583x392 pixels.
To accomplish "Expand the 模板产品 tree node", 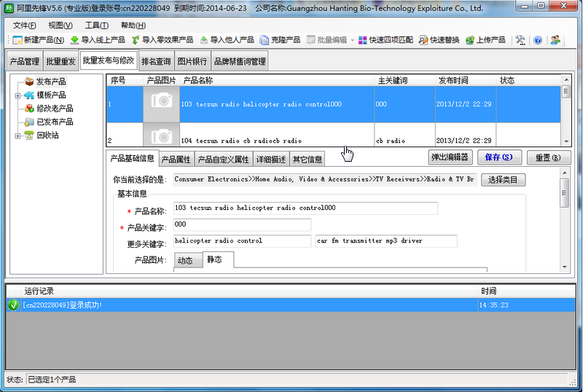I will (x=17, y=95).
